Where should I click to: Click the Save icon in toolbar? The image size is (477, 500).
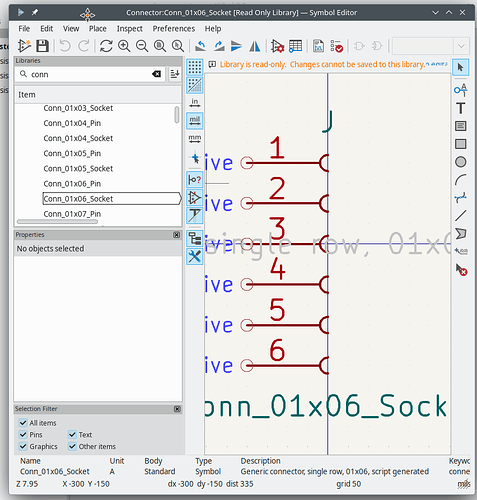[x=42, y=46]
